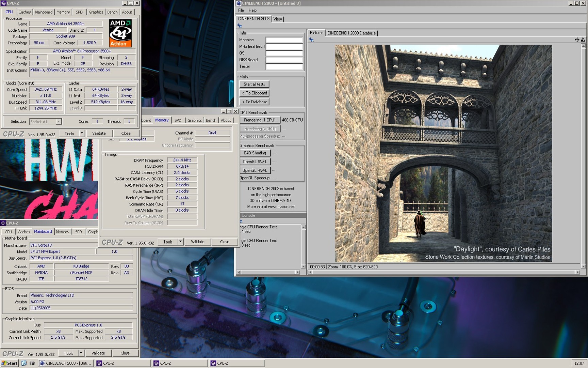The image size is (588, 368).
Task: Click the left panel horizontal scrollbar right arrow
Action: point(298,272)
